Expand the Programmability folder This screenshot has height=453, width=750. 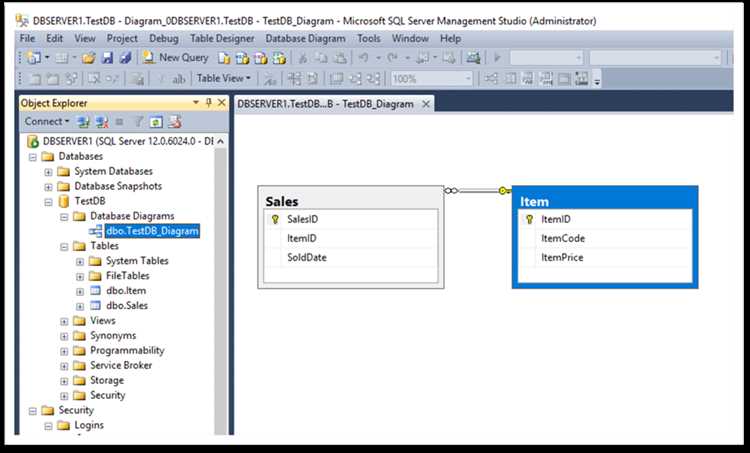coord(64,351)
